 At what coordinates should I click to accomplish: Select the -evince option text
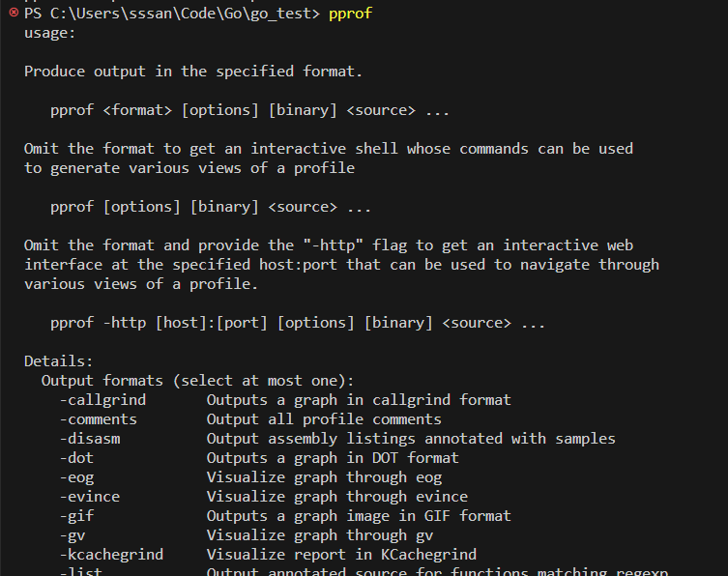coord(89,497)
